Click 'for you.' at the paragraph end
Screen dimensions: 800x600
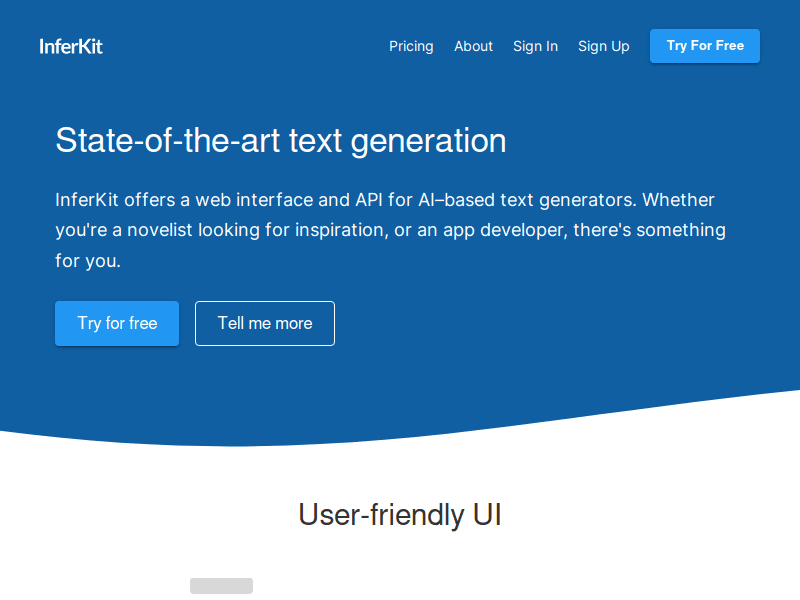click(x=88, y=261)
